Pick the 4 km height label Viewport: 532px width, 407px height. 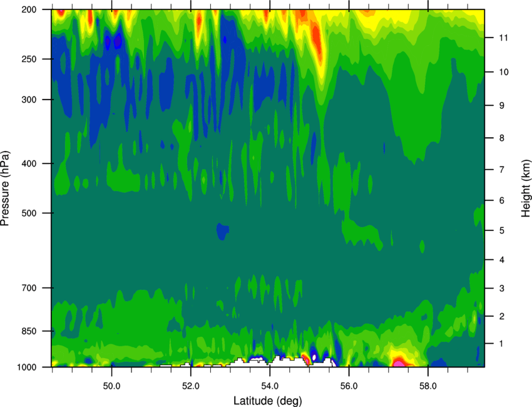pyautogui.click(x=501, y=260)
